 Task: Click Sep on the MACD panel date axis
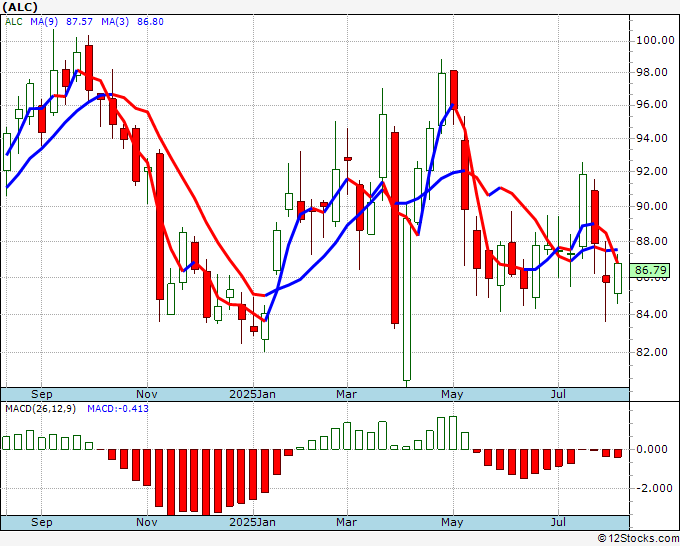pyautogui.click(x=42, y=522)
